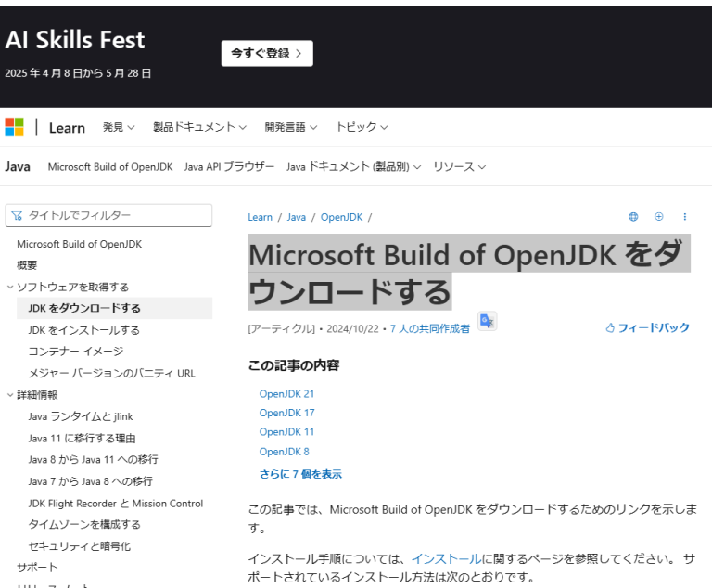Open the 開発言語 dropdown menu
This screenshot has width=712, height=588.
[290, 127]
